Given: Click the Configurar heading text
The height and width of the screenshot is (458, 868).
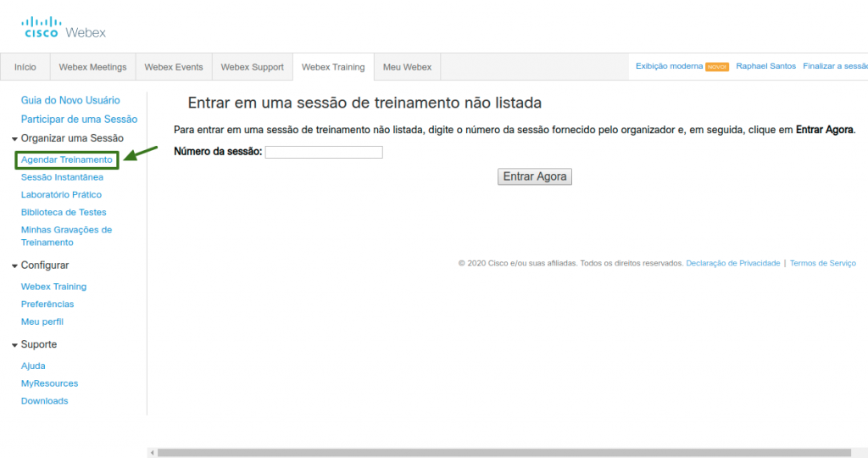Looking at the screenshot, I should coord(45,265).
